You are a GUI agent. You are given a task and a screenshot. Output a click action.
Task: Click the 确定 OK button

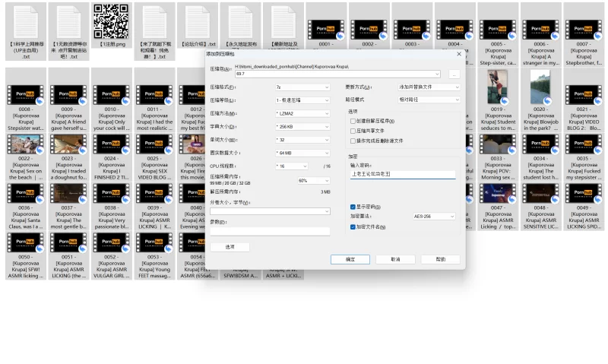[x=350, y=259]
